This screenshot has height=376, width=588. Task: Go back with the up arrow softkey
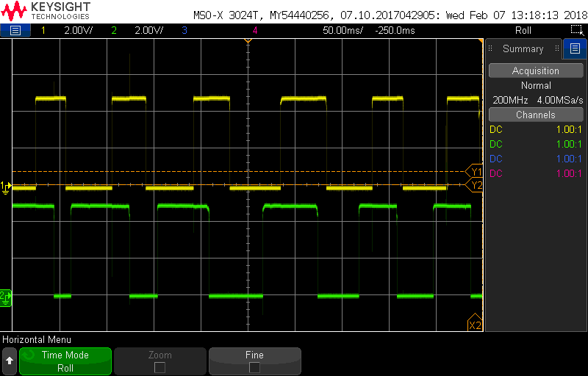point(10,361)
